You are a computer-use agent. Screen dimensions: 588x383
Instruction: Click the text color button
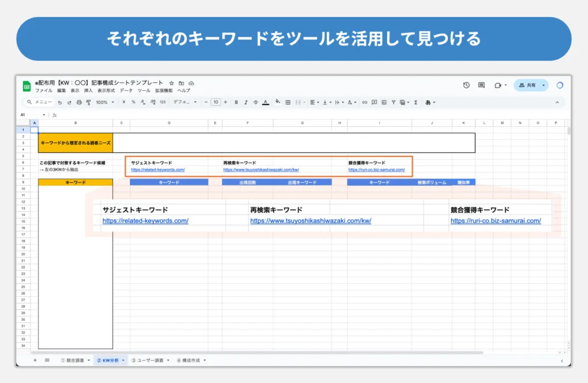pyautogui.click(x=265, y=102)
